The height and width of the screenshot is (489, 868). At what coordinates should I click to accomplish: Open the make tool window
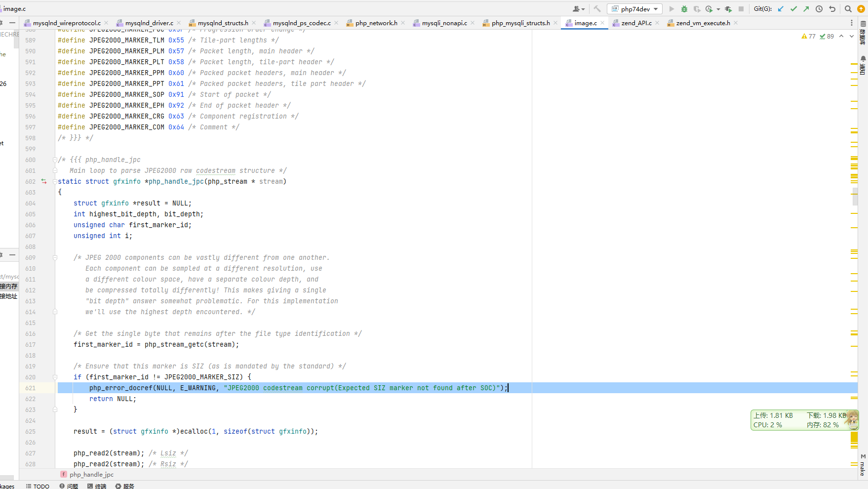(863, 465)
